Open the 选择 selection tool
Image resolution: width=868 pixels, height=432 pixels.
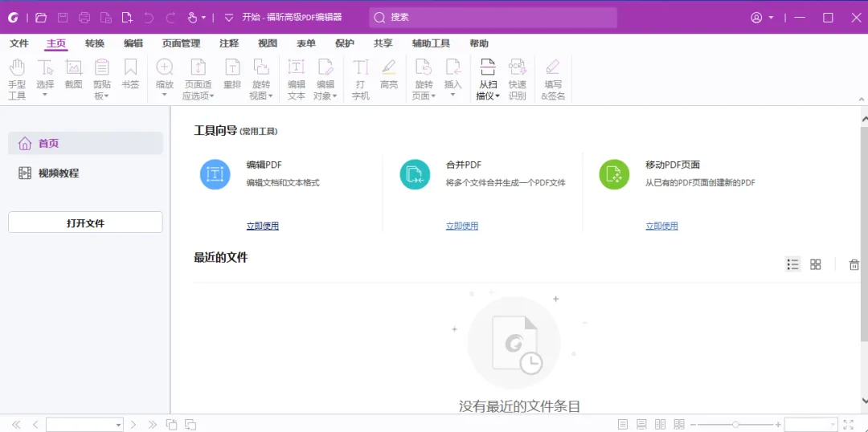(x=45, y=78)
